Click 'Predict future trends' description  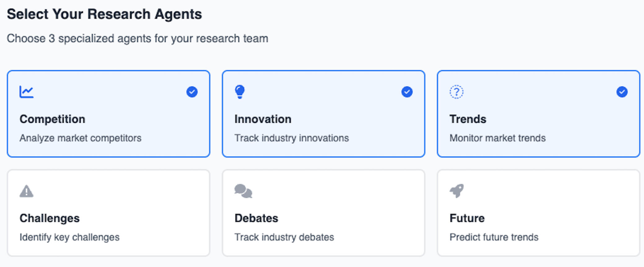(x=494, y=237)
